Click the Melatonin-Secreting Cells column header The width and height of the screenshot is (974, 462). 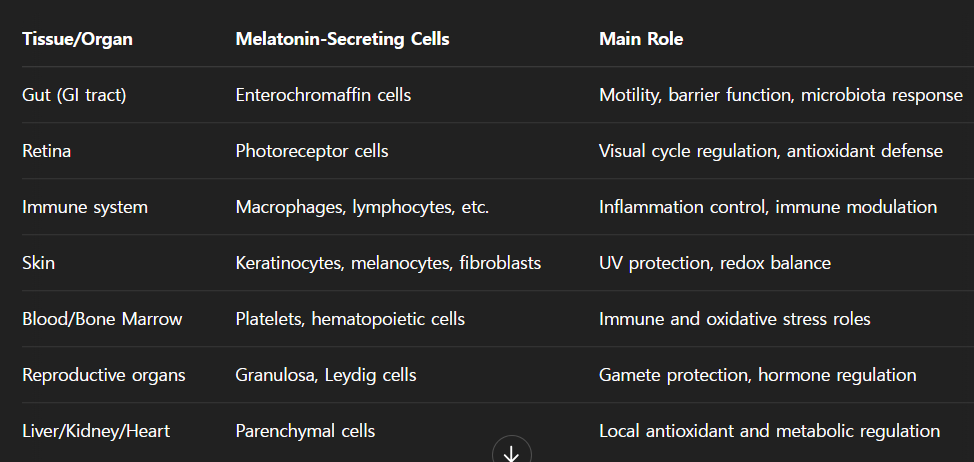pyautogui.click(x=342, y=39)
